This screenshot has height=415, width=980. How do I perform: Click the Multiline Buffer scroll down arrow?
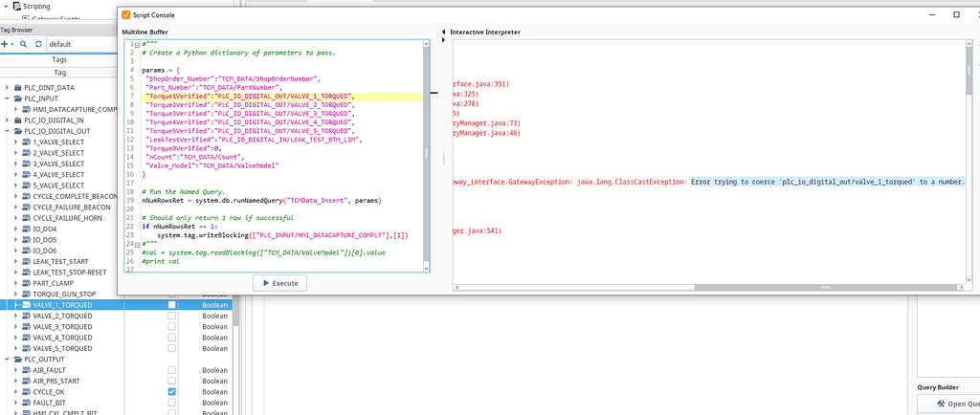[x=427, y=267]
